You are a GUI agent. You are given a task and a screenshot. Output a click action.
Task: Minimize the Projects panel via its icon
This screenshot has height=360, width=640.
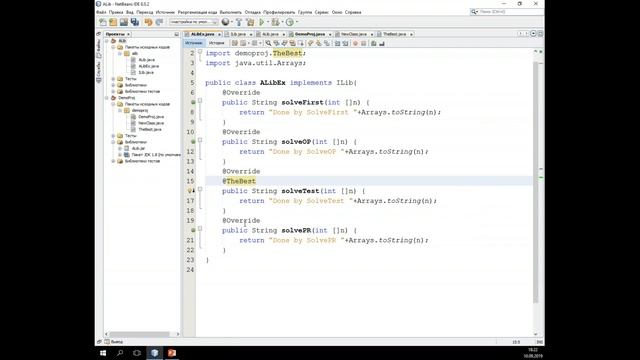pos(176,34)
